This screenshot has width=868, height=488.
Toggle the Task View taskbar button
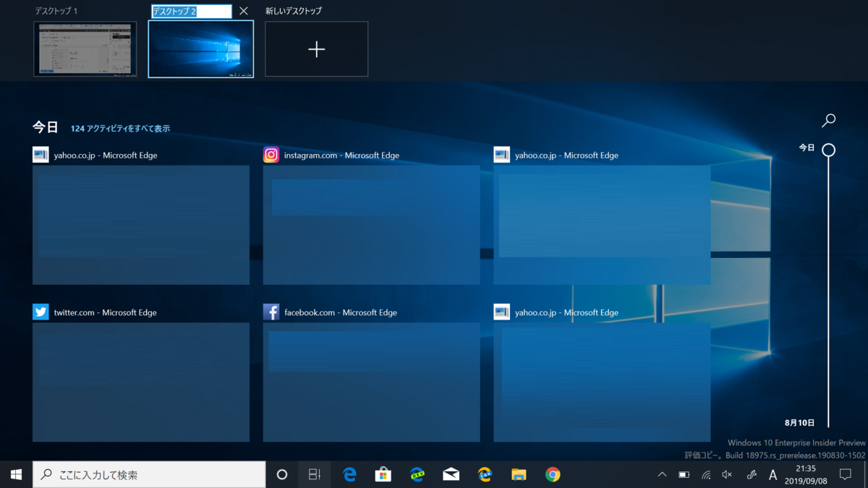click(x=315, y=475)
